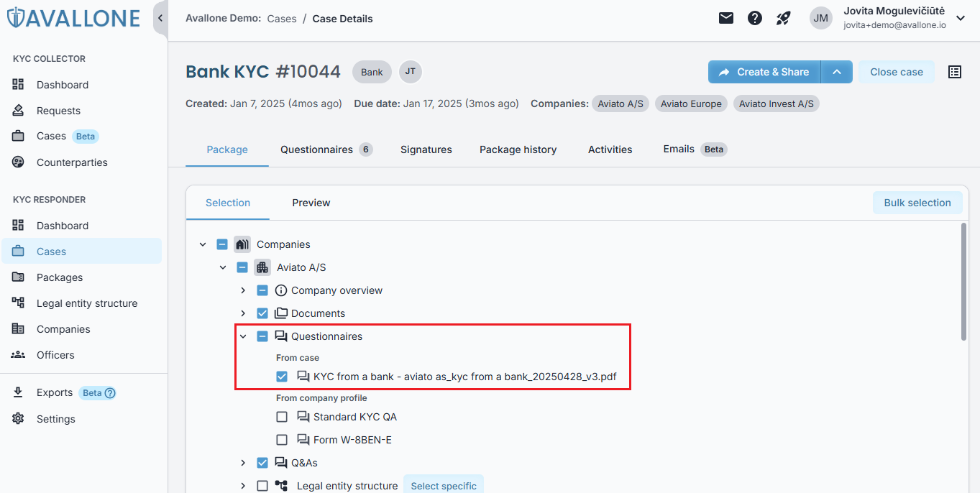Open the Signatures tab

pyautogui.click(x=426, y=149)
